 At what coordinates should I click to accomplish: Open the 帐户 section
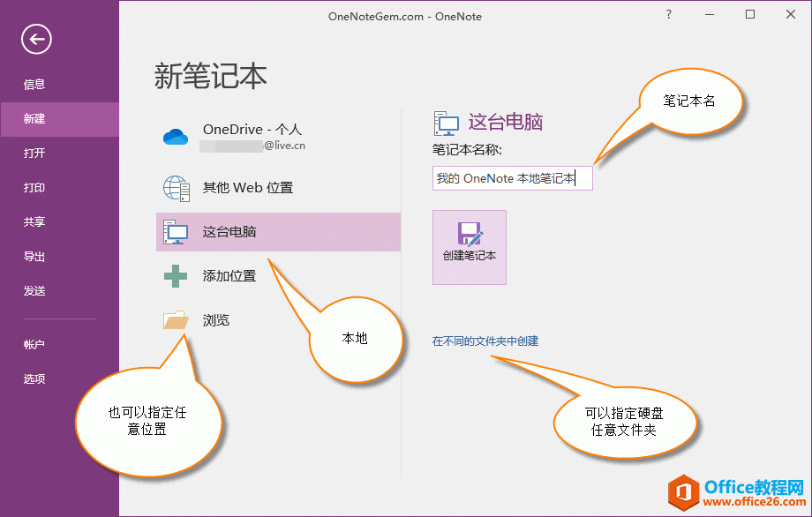point(33,344)
